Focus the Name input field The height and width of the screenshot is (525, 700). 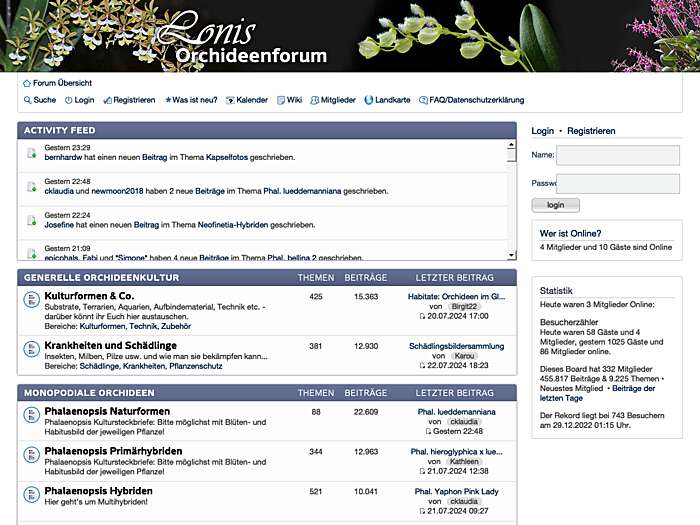point(618,155)
